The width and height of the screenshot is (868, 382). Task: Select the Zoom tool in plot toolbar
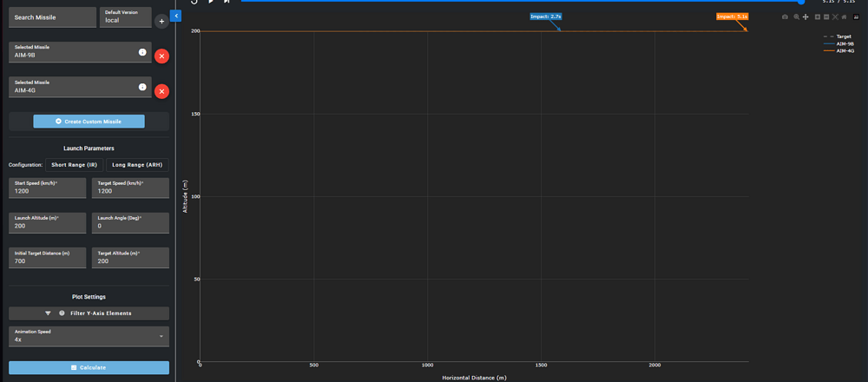pos(797,17)
